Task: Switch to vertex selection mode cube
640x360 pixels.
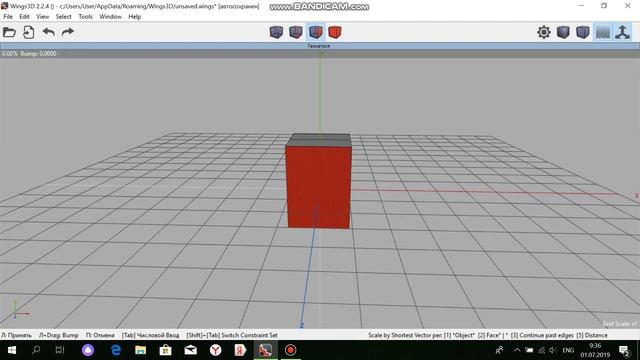Action: (276, 32)
